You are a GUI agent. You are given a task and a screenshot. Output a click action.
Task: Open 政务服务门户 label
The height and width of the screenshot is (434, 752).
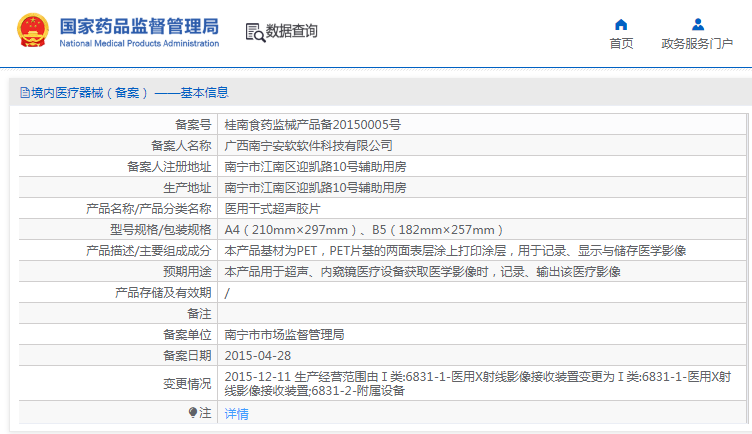click(x=697, y=44)
